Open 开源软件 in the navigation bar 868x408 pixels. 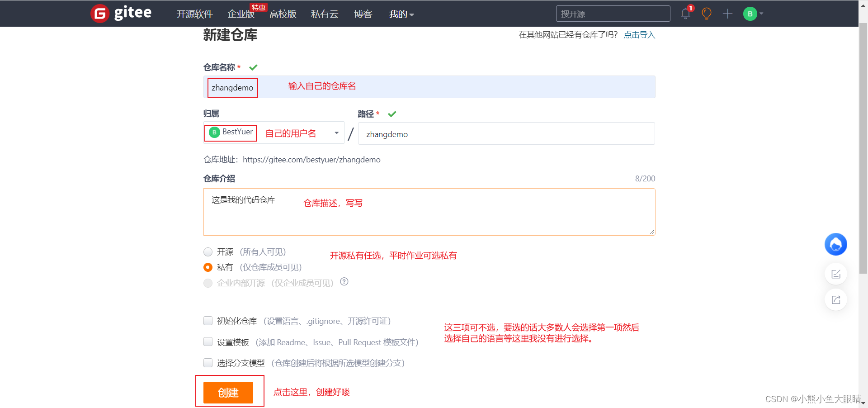(194, 14)
